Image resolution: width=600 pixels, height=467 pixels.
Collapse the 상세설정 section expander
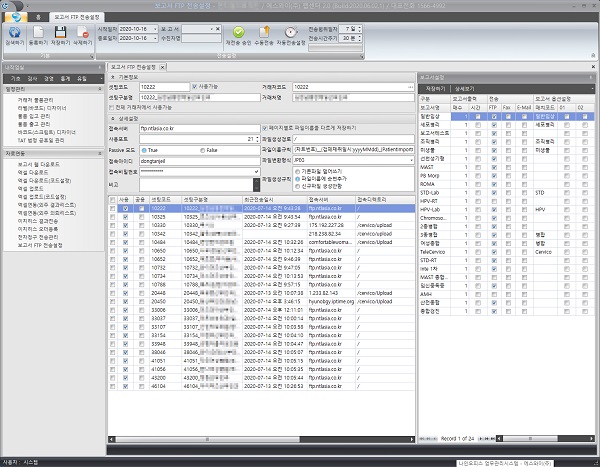coord(112,119)
